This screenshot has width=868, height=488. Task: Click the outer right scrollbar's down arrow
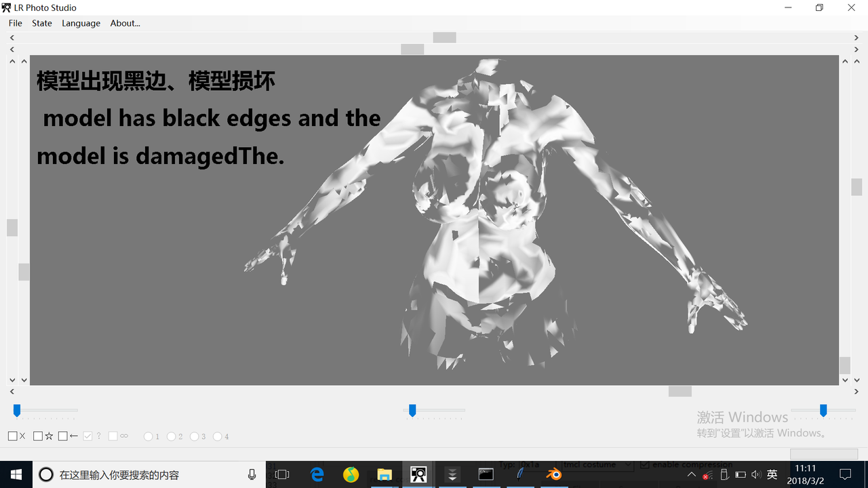856,380
